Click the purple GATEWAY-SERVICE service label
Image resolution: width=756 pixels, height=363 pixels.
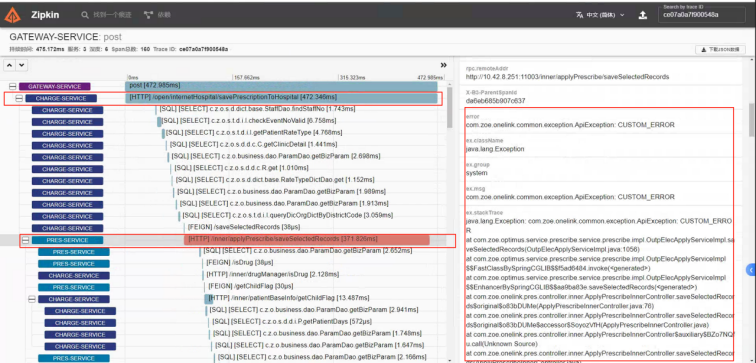click(54, 87)
